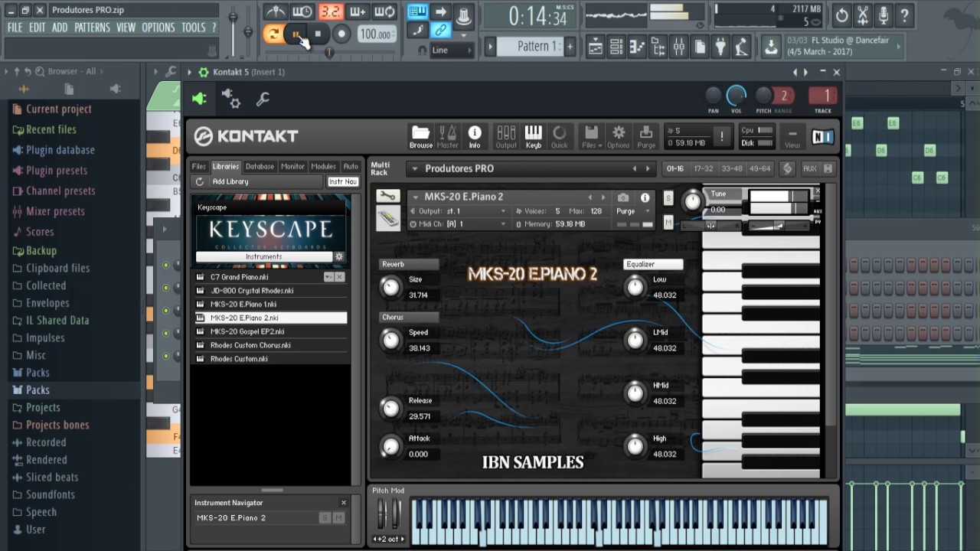This screenshot has height=551, width=980.
Task: Solo the MKS-20 E.Piano 2 instrument
Action: coord(668,198)
